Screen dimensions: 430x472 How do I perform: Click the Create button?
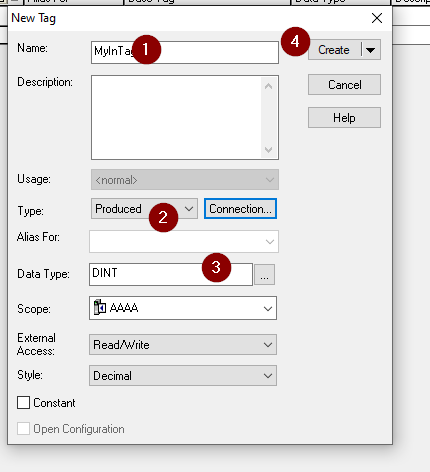(334, 50)
